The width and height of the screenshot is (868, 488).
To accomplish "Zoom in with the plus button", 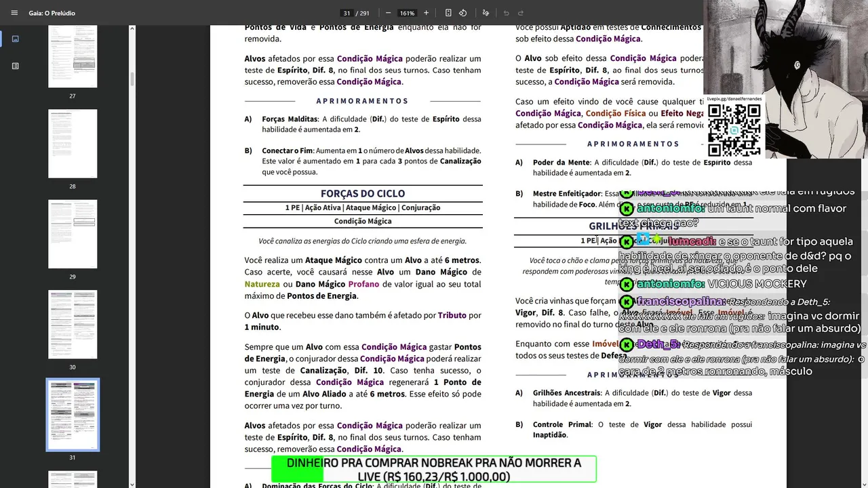I will click(x=426, y=13).
